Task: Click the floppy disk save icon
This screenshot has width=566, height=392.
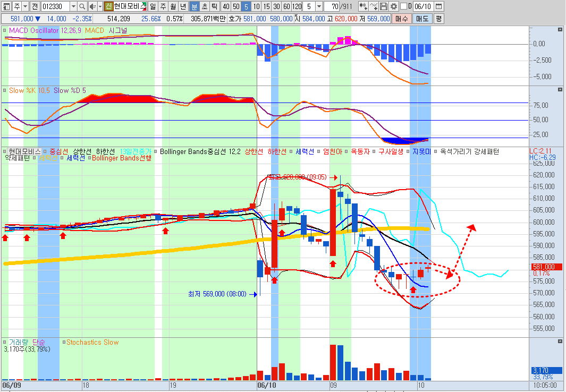Action: (x=384, y=6)
